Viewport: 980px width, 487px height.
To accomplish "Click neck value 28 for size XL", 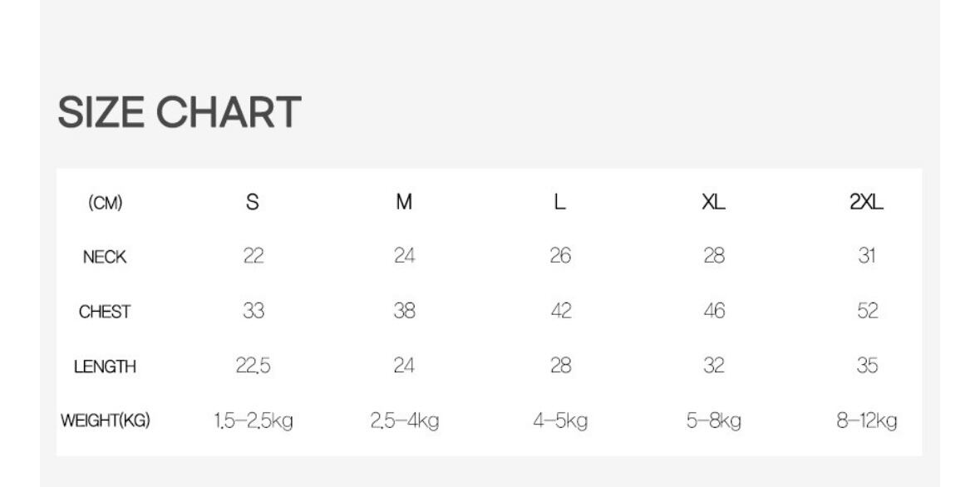I will [x=712, y=257].
